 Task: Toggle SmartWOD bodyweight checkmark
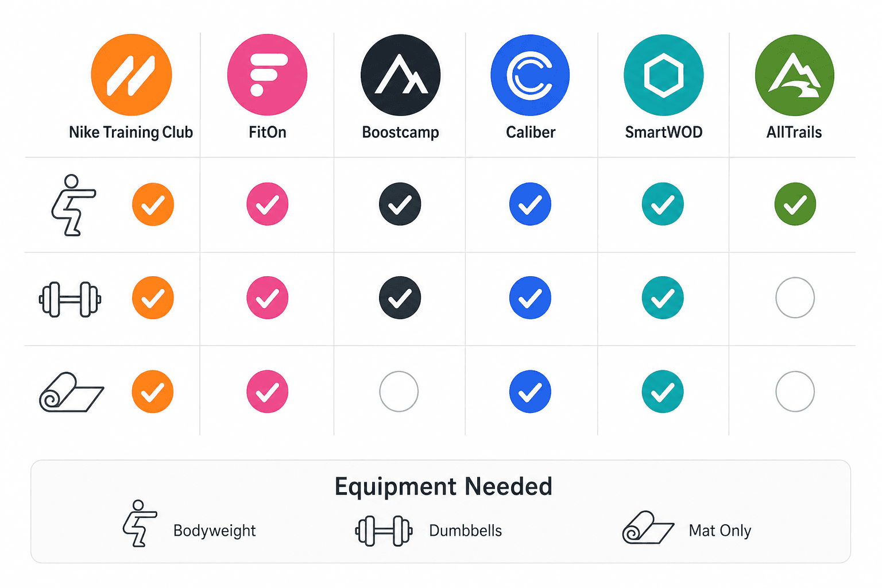point(663,204)
